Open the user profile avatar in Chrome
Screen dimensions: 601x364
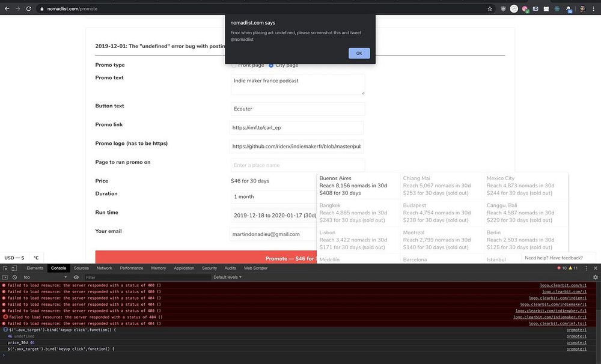pos(582,8)
